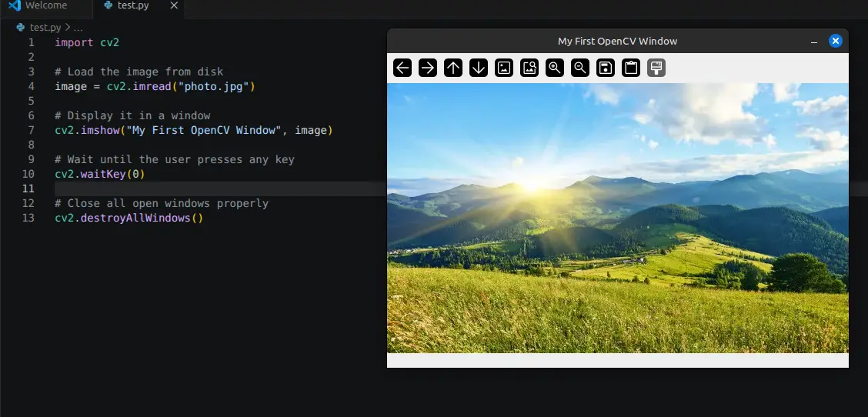Screen dimensions: 868x417
Task: Click the landscape image in OpenCV window
Action: click(x=617, y=218)
